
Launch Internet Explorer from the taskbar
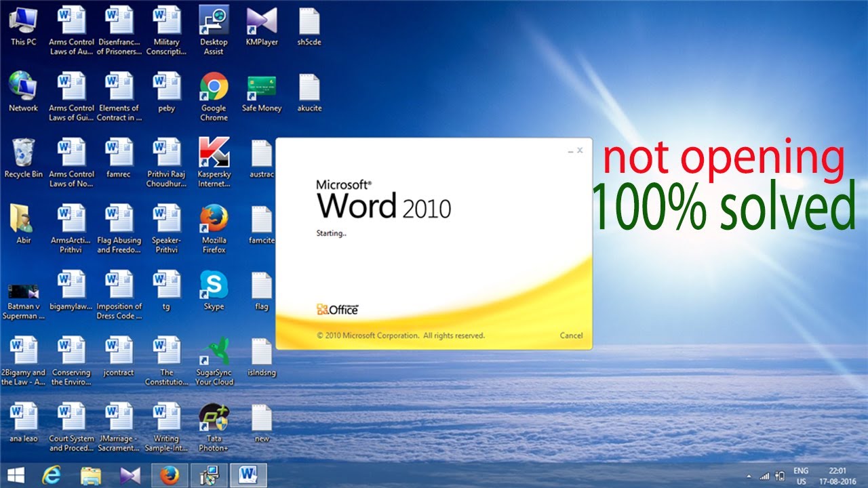pyautogui.click(x=51, y=474)
